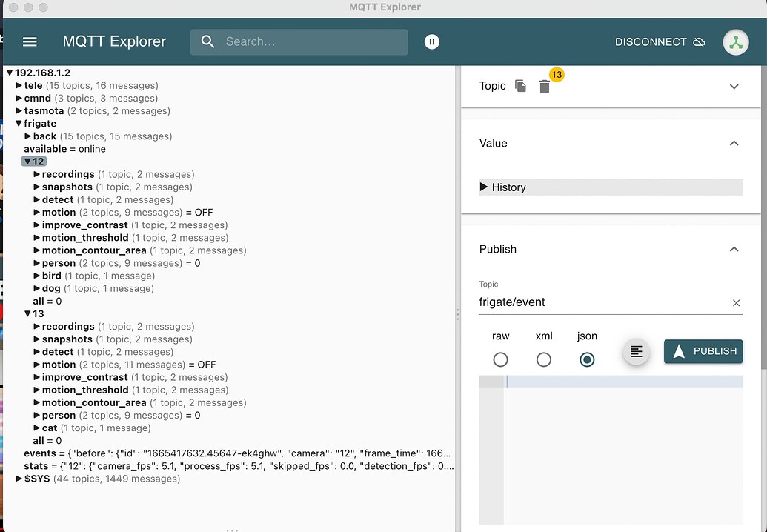767x532 pixels.
Task: Expand the tele topic branch
Action: coord(19,85)
